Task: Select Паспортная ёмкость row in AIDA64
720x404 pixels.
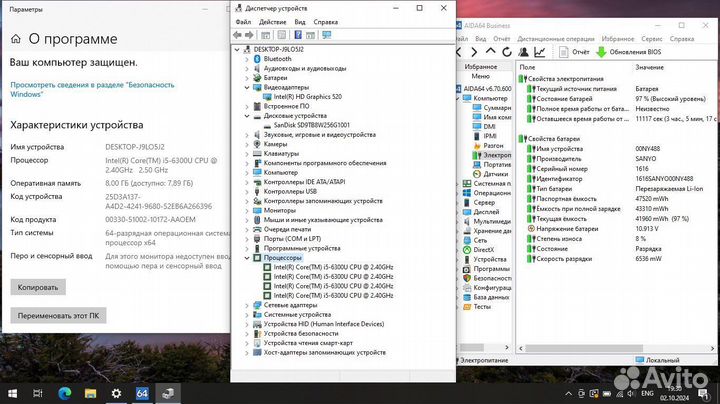Action: [617, 199]
